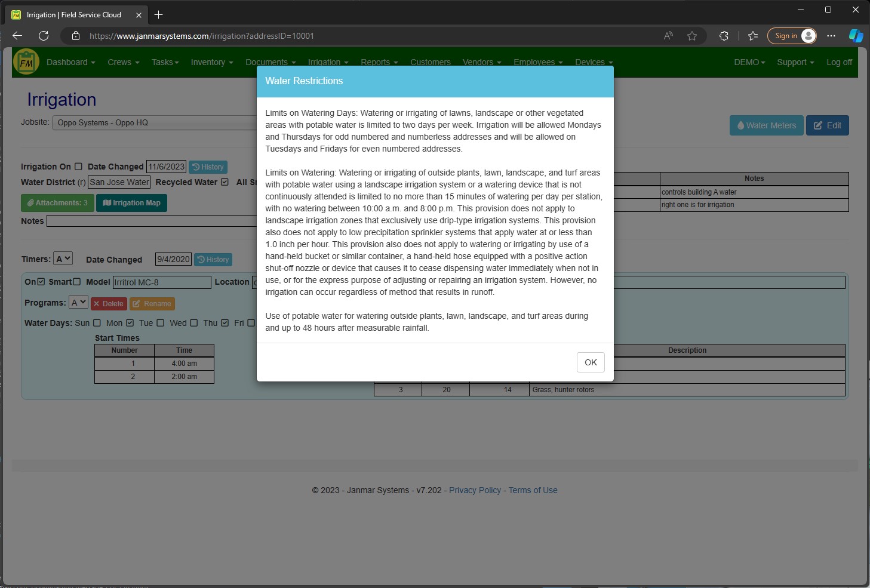Image resolution: width=870 pixels, height=588 pixels.
Task: Open Water Meters
Action: point(766,125)
